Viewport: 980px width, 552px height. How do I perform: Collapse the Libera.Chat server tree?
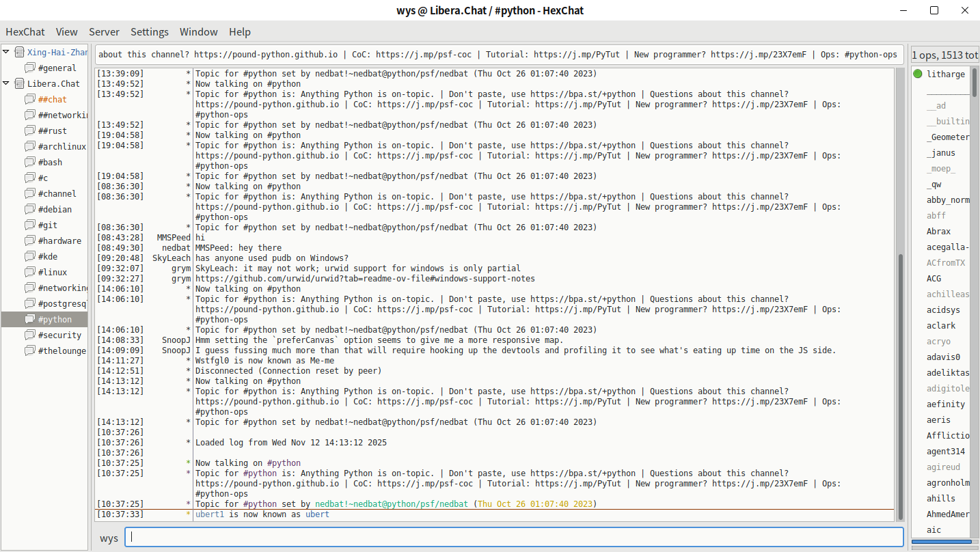(7, 83)
